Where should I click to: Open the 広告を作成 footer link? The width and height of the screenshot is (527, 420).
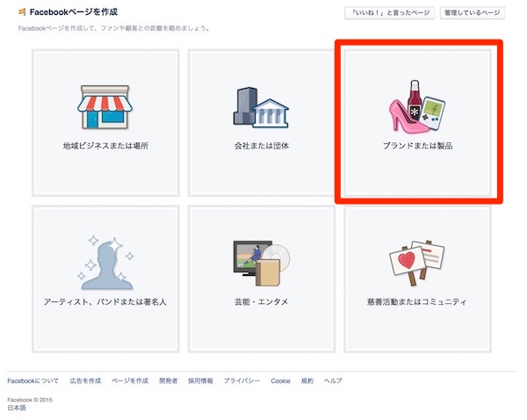(x=85, y=380)
